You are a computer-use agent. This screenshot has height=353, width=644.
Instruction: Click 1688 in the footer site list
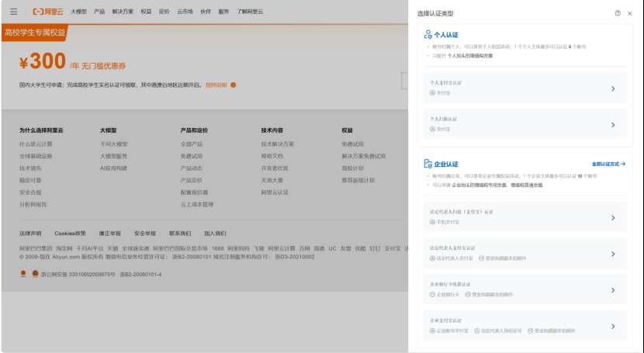(218, 248)
